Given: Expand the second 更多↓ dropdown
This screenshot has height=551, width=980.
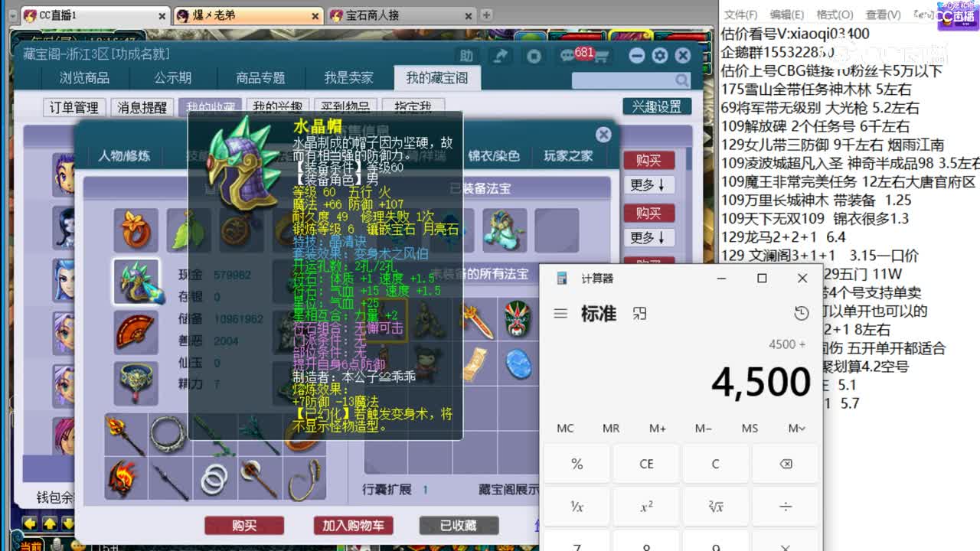Looking at the screenshot, I should [x=648, y=237].
